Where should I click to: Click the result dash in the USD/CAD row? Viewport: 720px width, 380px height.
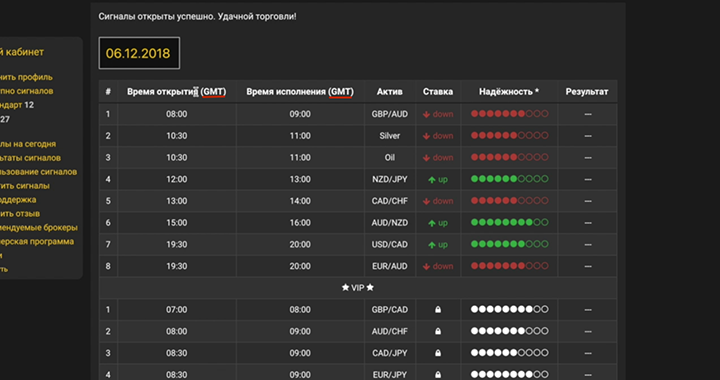tap(588, 245)
